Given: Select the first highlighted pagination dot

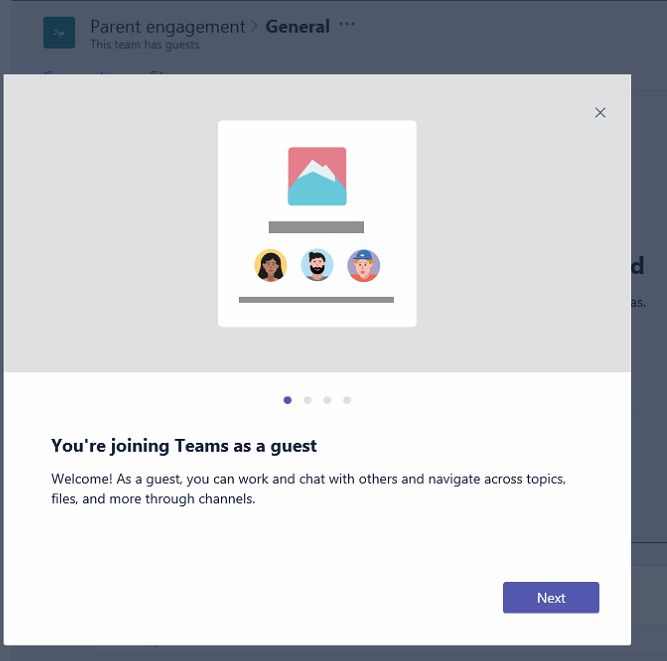Looking at the screenshot, I should [x=288, y=400].
